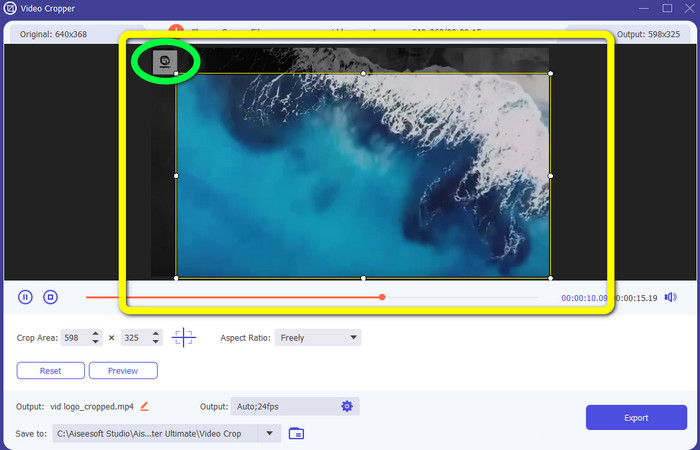Click the Preview button

point(123,371)
